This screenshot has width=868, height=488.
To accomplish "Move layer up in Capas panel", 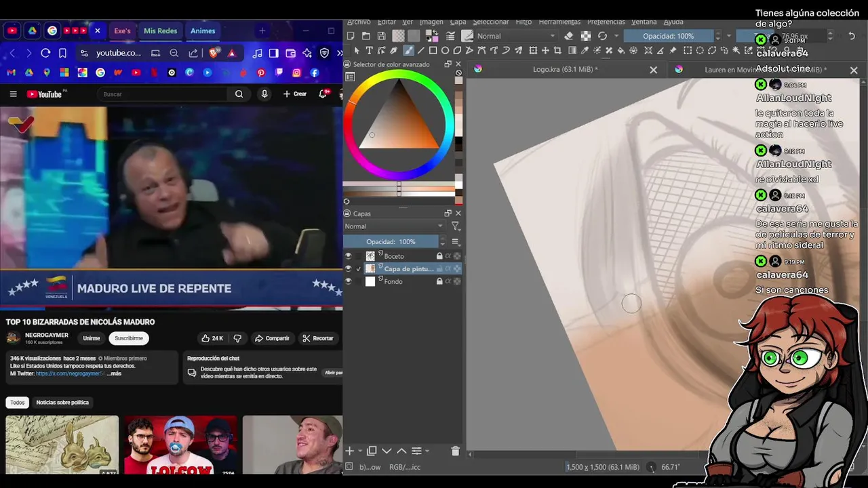I will [x=401, y=451].
